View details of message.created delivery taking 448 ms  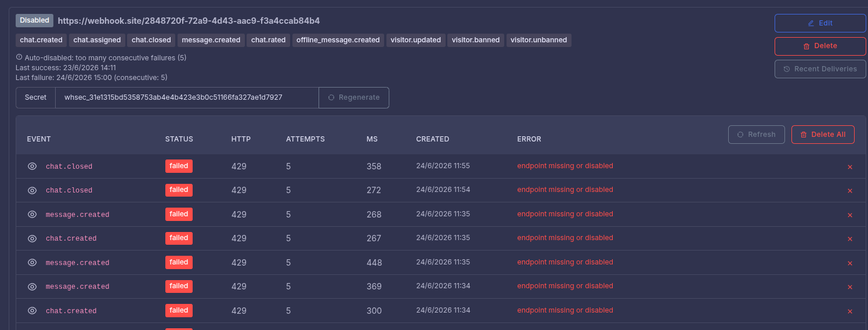pyautogui.click(x=32, y=263)
